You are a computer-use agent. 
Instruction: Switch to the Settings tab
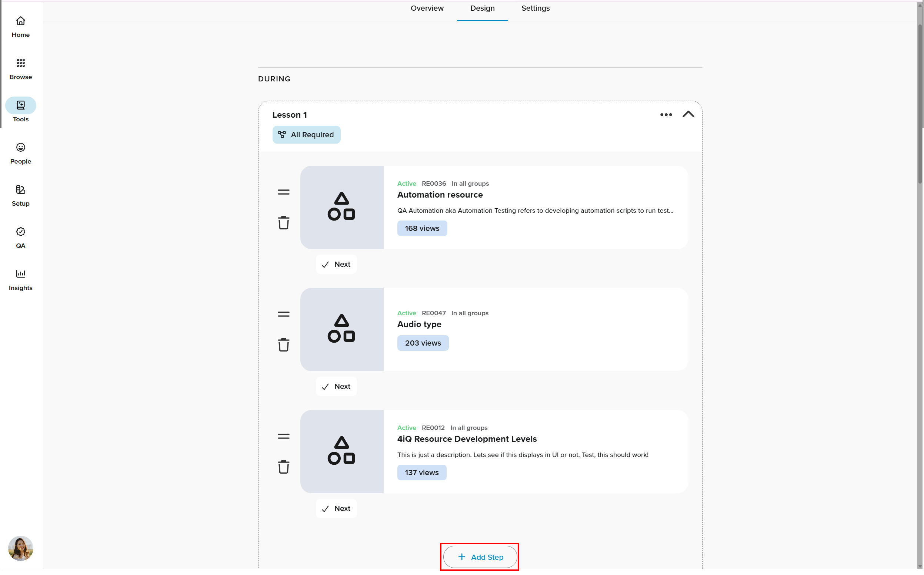tap(535, 9)
